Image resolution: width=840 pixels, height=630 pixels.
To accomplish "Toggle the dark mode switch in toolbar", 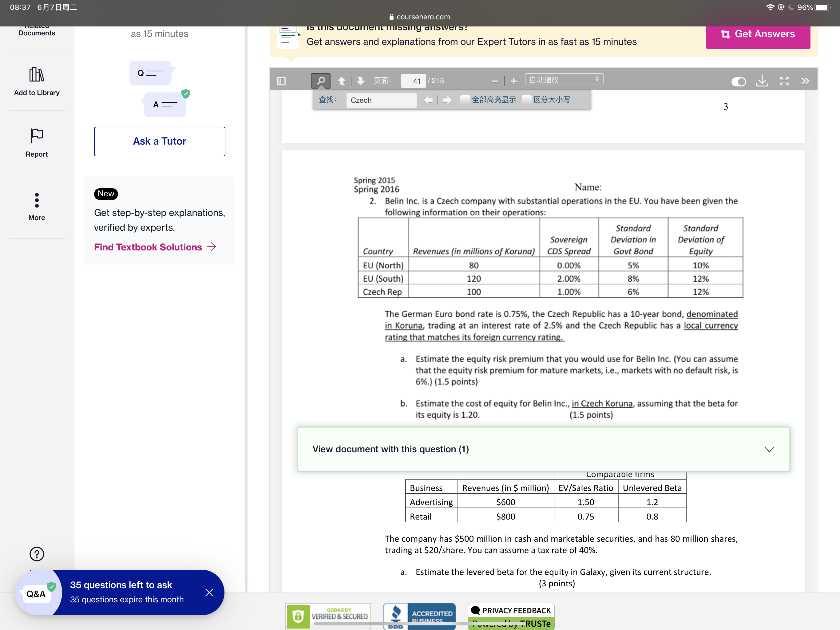I will (x=738, y=81).
